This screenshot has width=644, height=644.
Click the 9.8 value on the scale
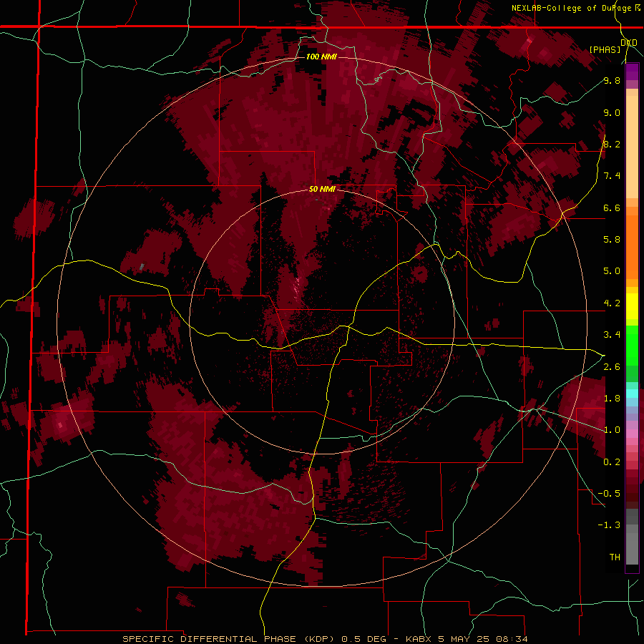612,81
